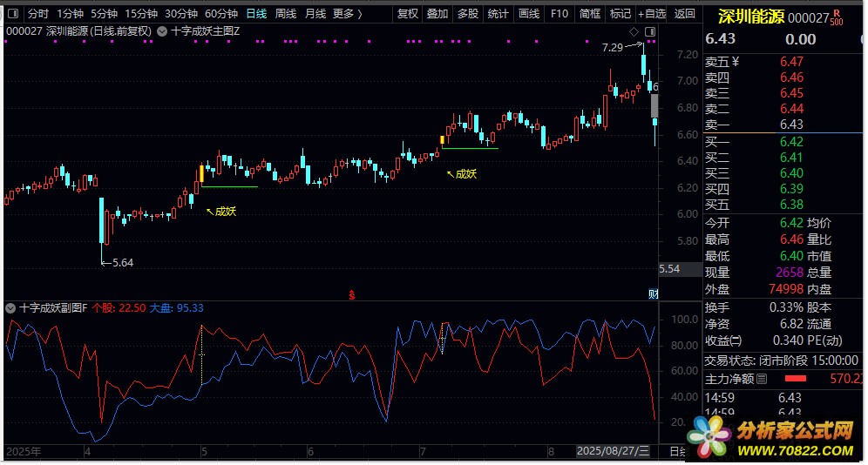Click the 复权 adjustment button
The width and height of the screenshot is (868, 465).
point(408,13)
